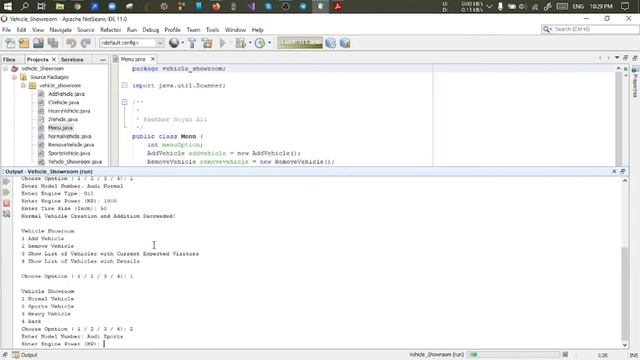Open the Run menu
Image resolution: width=640 pixels, height=360 pixels.
point(131,30)
